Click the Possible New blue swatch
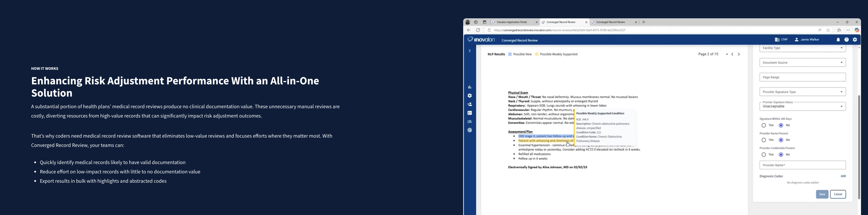 (x=510, y=54)
